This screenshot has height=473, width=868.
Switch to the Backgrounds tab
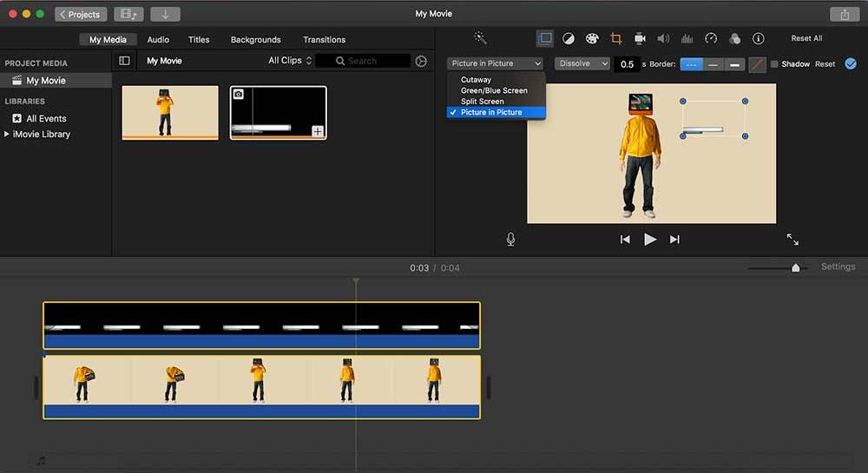point(256,40)
